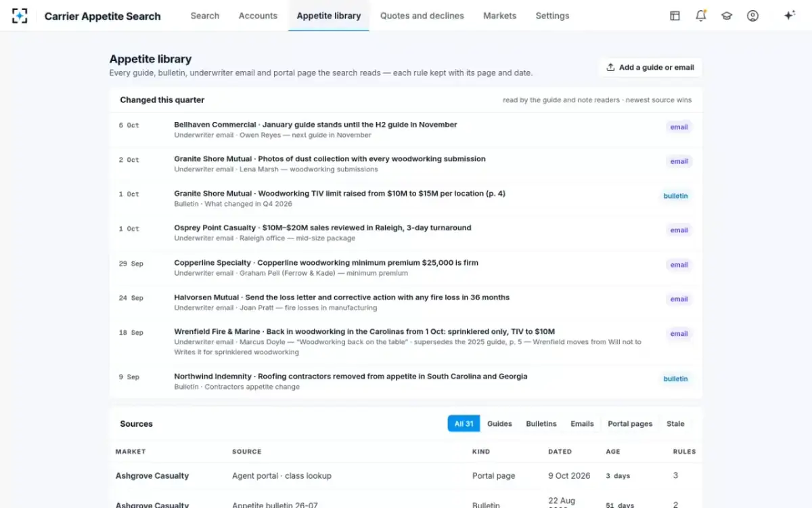Sort by DATED column header
Viewport: 812px width, 508px height.
[x=560, y=452]
